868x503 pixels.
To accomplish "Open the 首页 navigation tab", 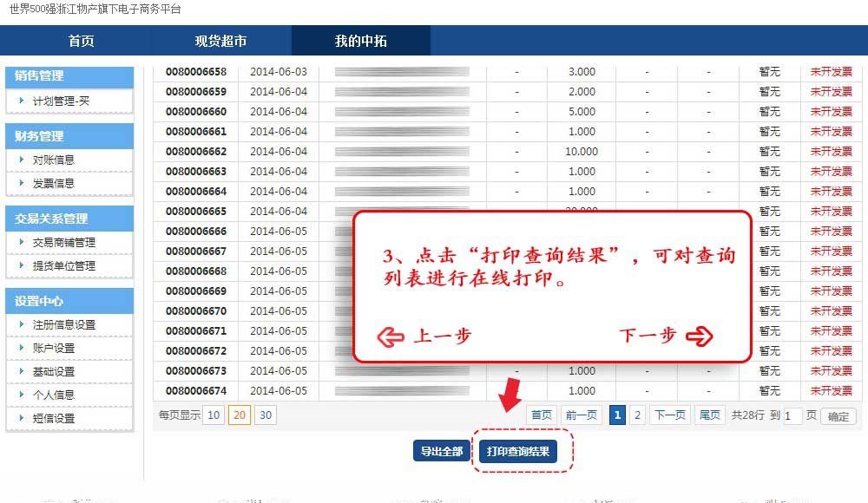I will [x=81, y=41].
